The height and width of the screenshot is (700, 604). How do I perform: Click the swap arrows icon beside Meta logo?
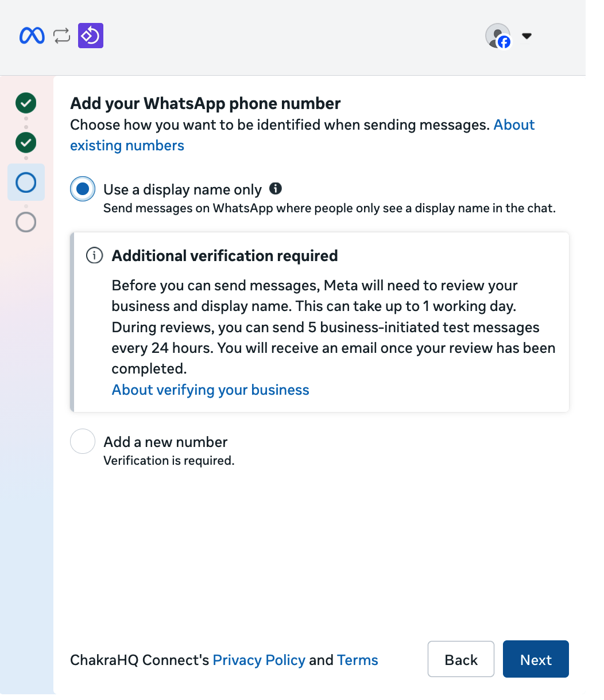click(61, 36)
